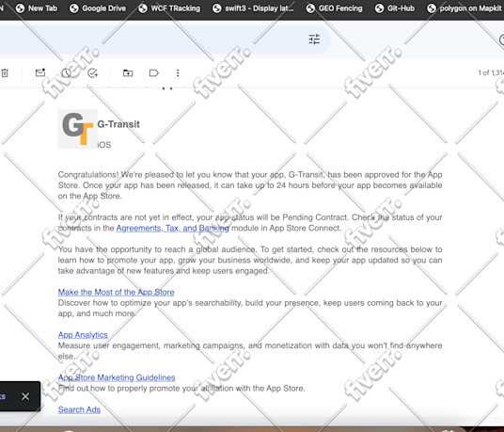The image size is (504, 432).
Task: Open Make the Most of the App Store link
Action: tap(116, 292)
